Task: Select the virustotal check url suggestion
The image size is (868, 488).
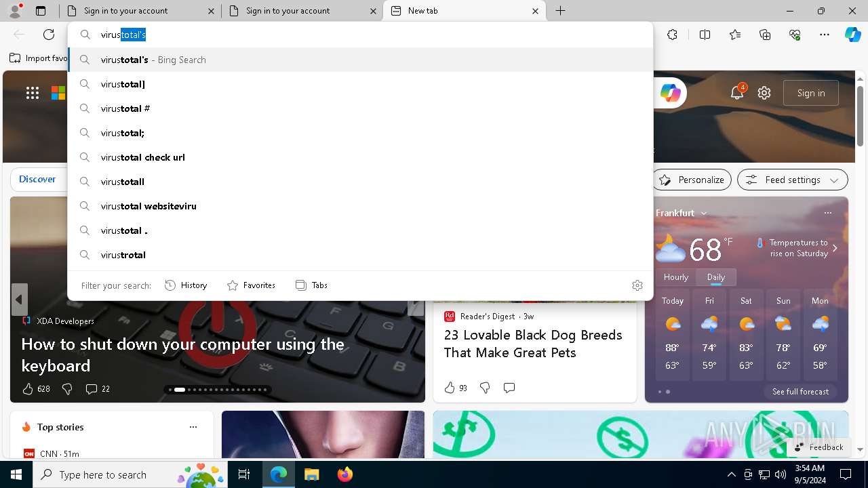Action: click(x=361, y=157)
